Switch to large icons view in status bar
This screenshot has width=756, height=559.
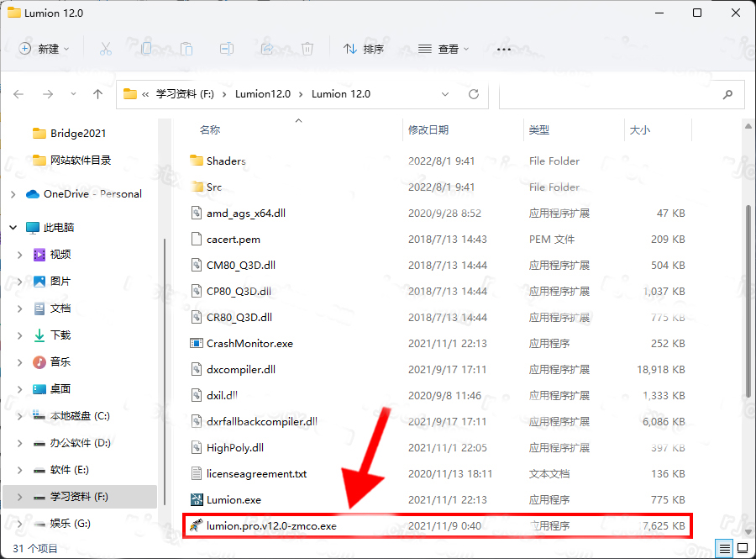coord(743,548)
